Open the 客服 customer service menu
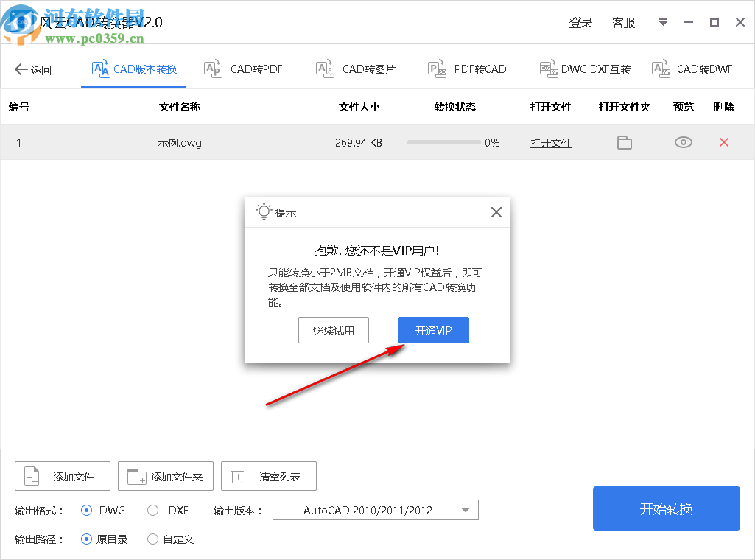The height and width of the screenshot is (560, 755). coord(623,23)
